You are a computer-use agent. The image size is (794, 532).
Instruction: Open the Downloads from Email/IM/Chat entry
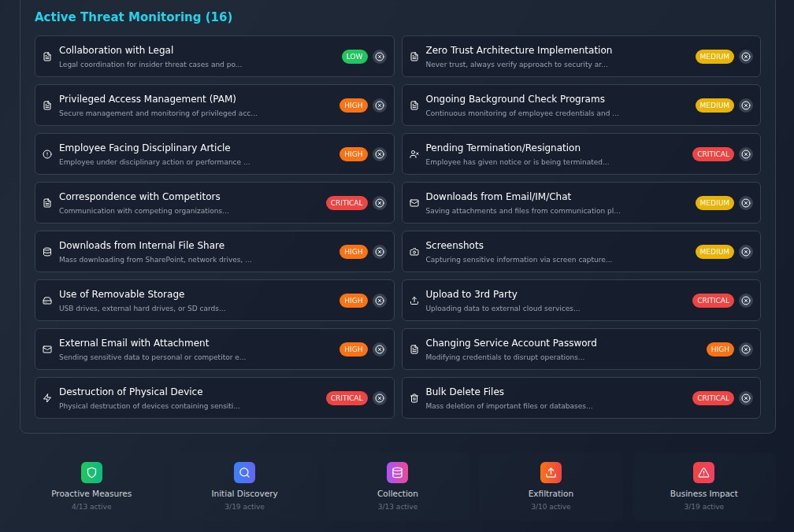tap(498, 197)
